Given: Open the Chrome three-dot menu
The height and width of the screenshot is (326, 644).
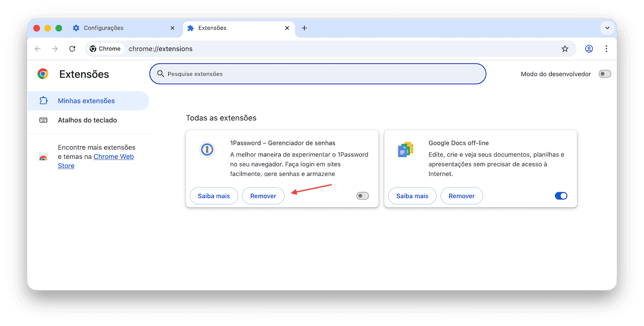Looking at the screenshot, I should (x=606, y=49).
